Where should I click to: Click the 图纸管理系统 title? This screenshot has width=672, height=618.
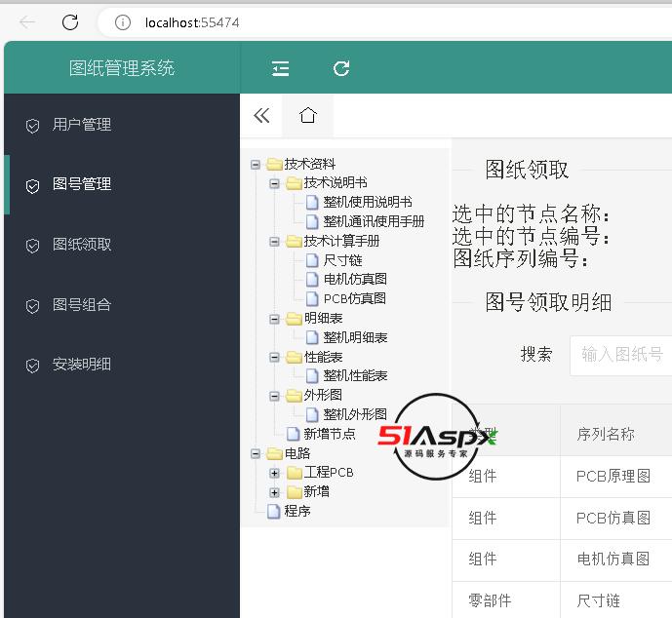(122, 68)
